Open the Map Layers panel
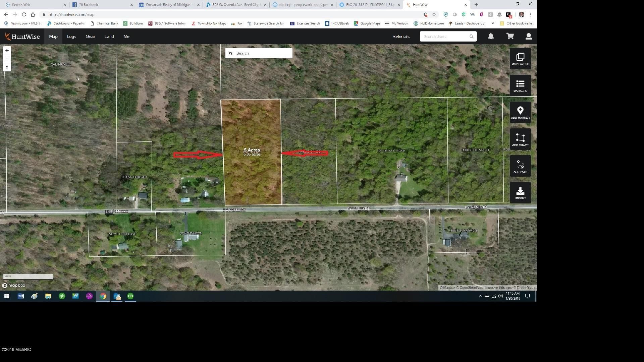Viewport: 644px width, 362px height. (520, 58)
